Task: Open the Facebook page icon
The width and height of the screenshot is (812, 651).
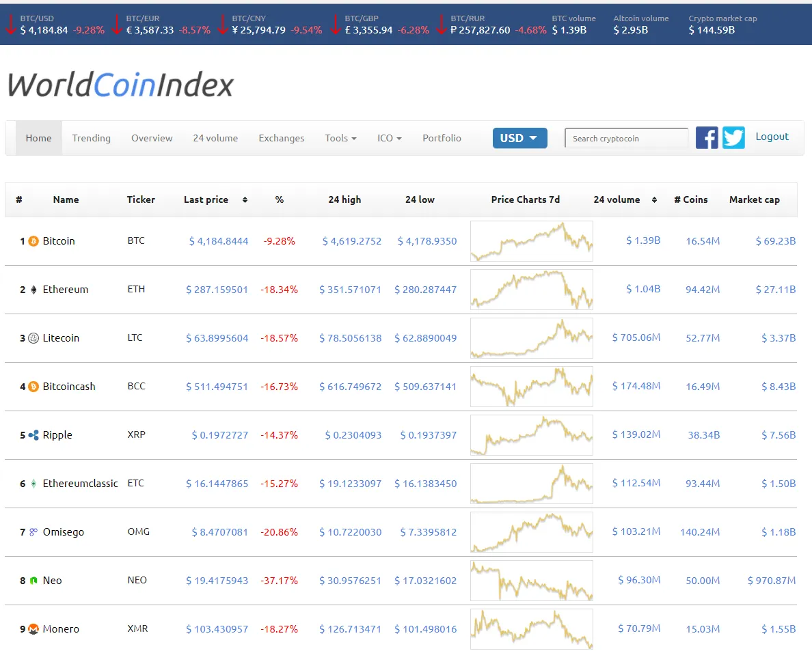Action: 706,138
